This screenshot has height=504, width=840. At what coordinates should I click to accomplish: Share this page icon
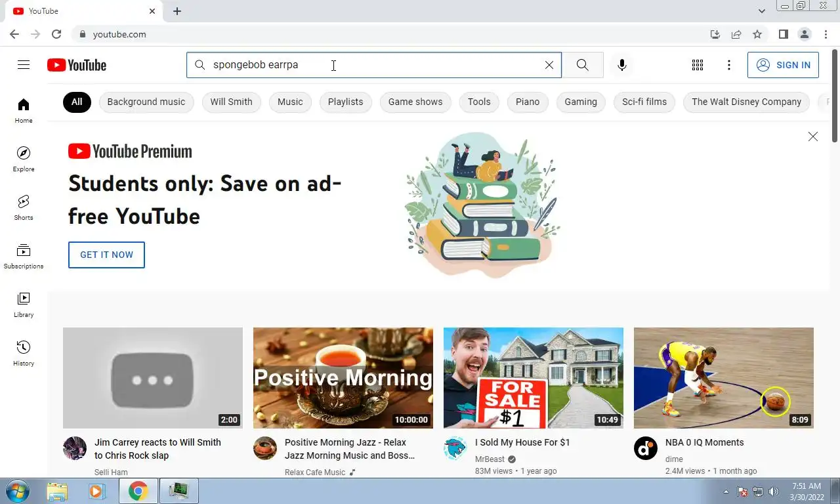[736, 34]
